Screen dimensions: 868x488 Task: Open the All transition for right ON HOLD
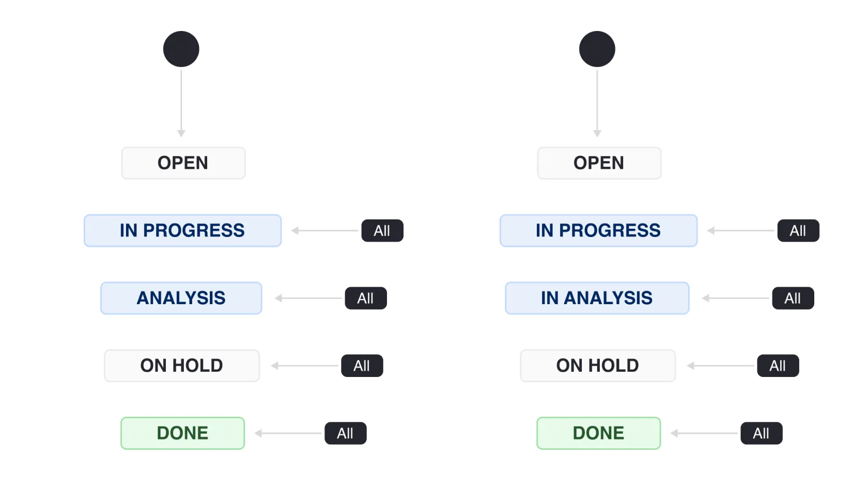(778, 366)
